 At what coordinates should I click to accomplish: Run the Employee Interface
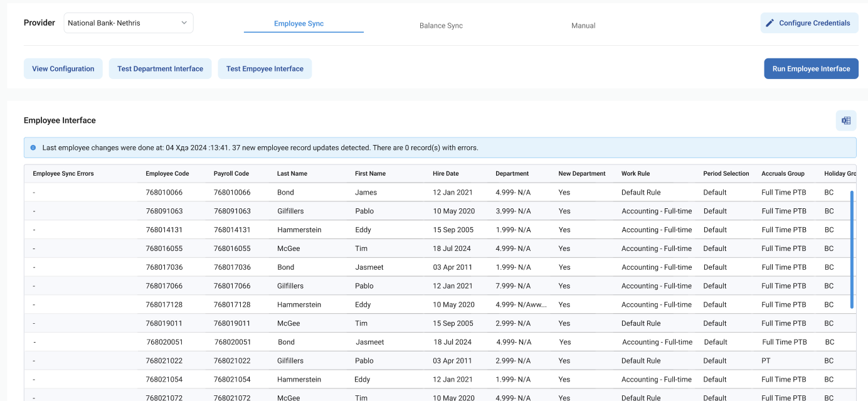(x=811, y=69)
